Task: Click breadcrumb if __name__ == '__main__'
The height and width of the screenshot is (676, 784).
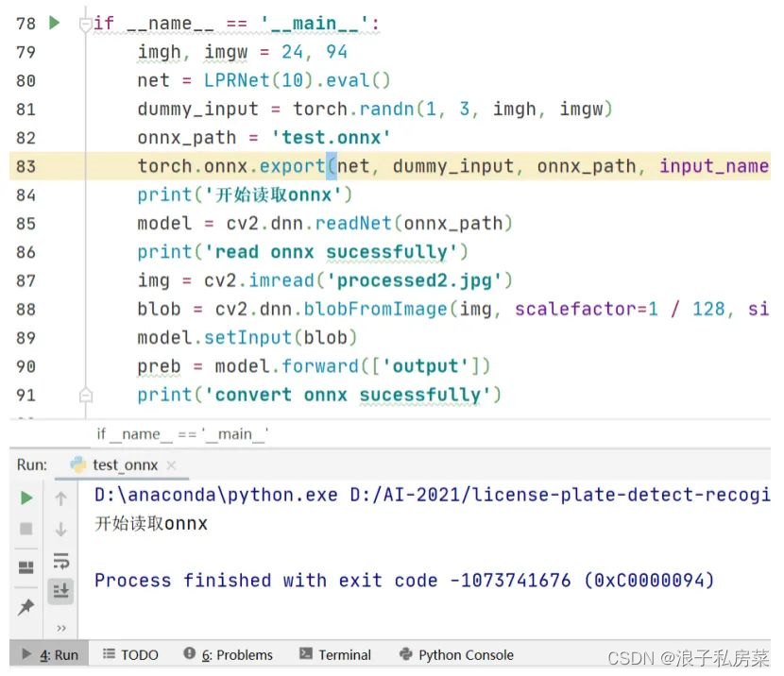Action: tap(182, 434)
